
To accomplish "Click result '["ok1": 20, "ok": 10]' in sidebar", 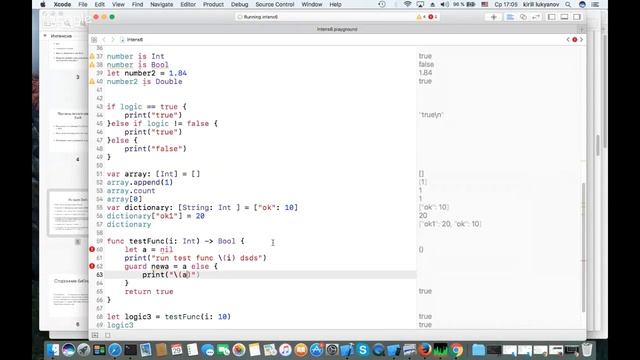I will pos(451,224).
